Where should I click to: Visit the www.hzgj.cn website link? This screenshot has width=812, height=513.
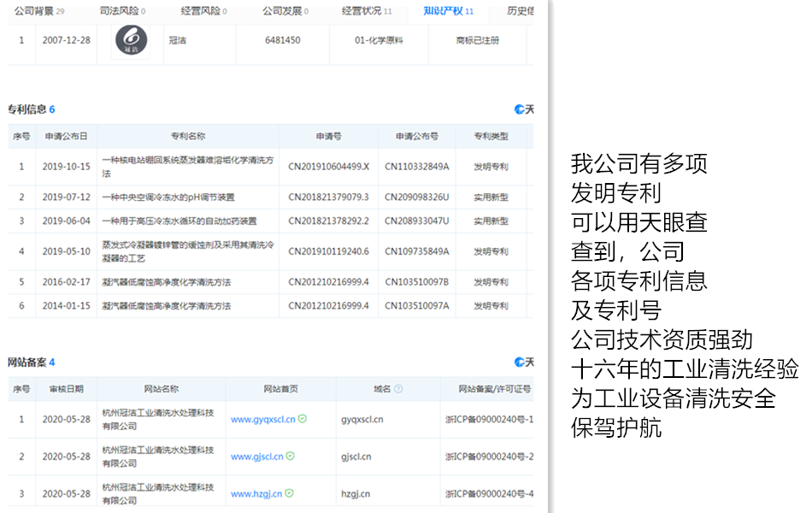pos(256,493)
